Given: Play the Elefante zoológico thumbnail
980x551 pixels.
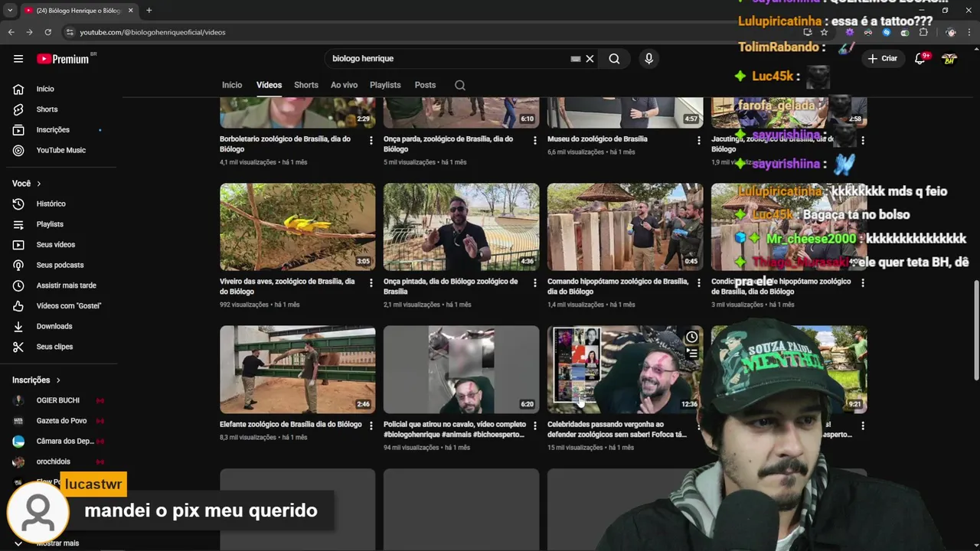Looking at the screenshot, I should (x=298, y=370).
